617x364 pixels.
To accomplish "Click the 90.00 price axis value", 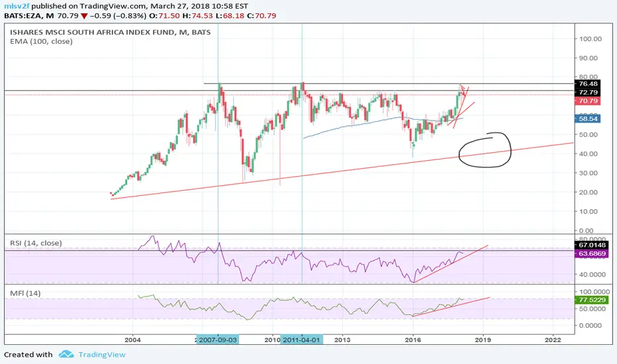I will [x=588, y=58].
